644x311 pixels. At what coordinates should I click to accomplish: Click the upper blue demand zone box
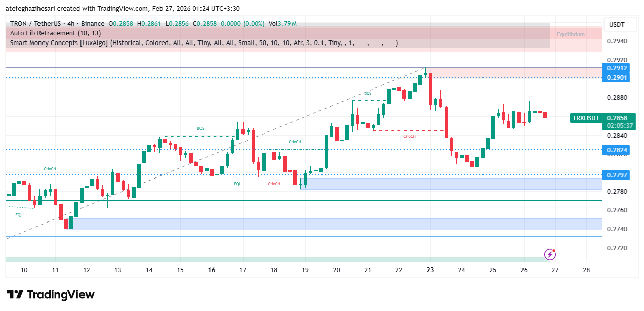tap(451, 184)
